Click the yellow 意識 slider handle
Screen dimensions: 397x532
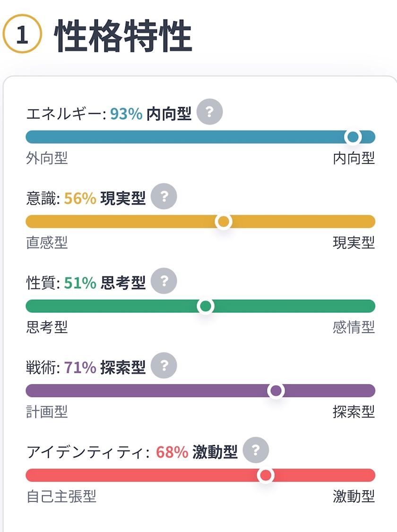pos(224,221)
